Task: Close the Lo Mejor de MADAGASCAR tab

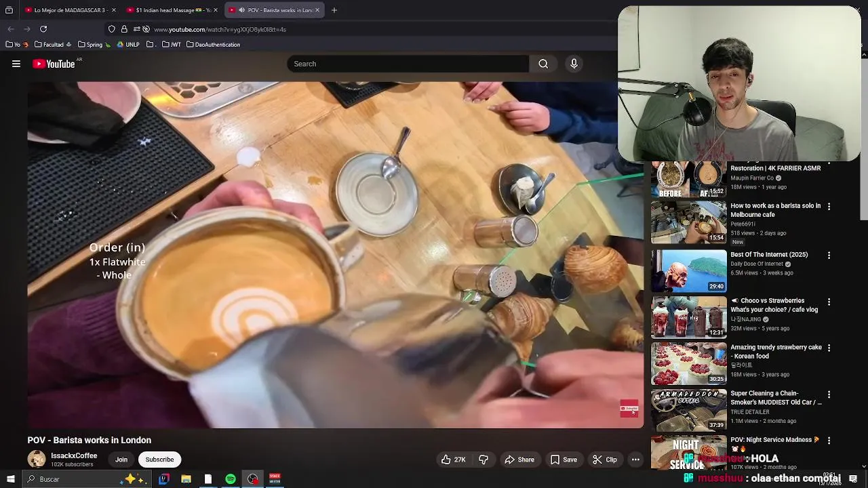Action: click(114, 10)
